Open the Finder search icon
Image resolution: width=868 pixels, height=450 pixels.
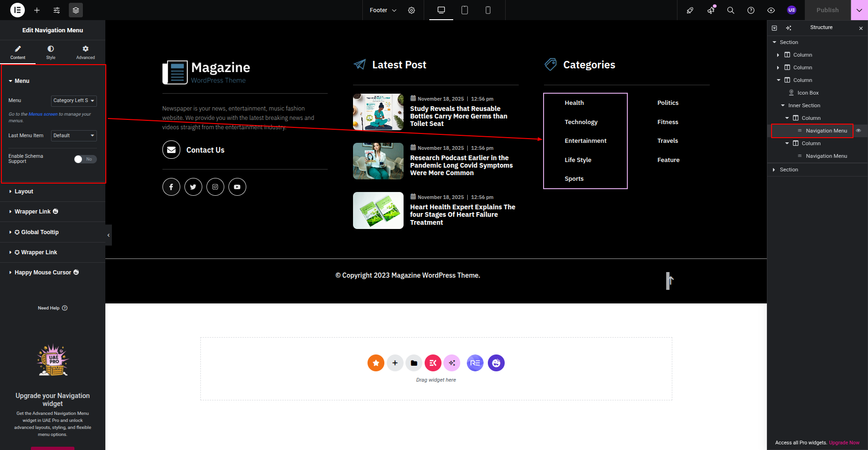click(x=730, y=10)
